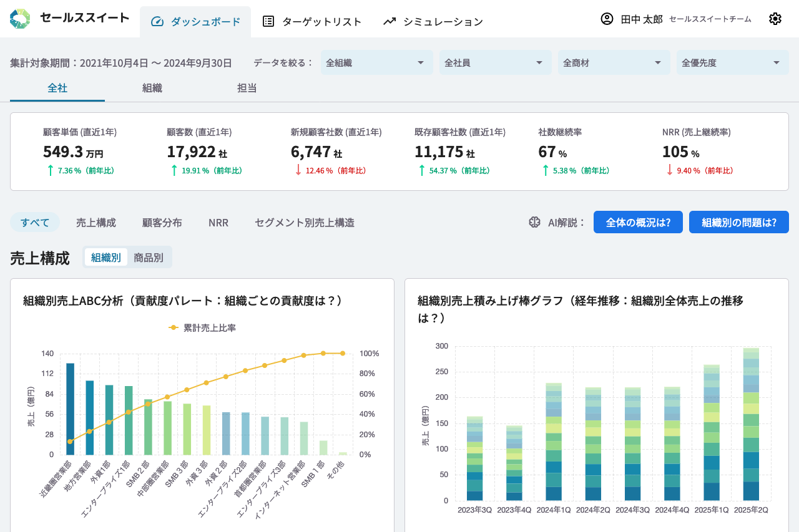Expand the 全優先度 priority dropdown
This screenshot has height=532, width=799.
coord(732,62)
